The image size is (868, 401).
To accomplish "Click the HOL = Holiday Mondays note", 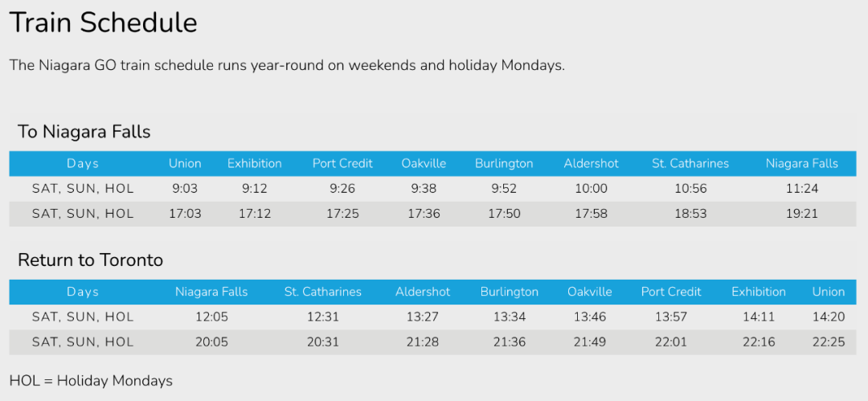I will coord(91,381).
